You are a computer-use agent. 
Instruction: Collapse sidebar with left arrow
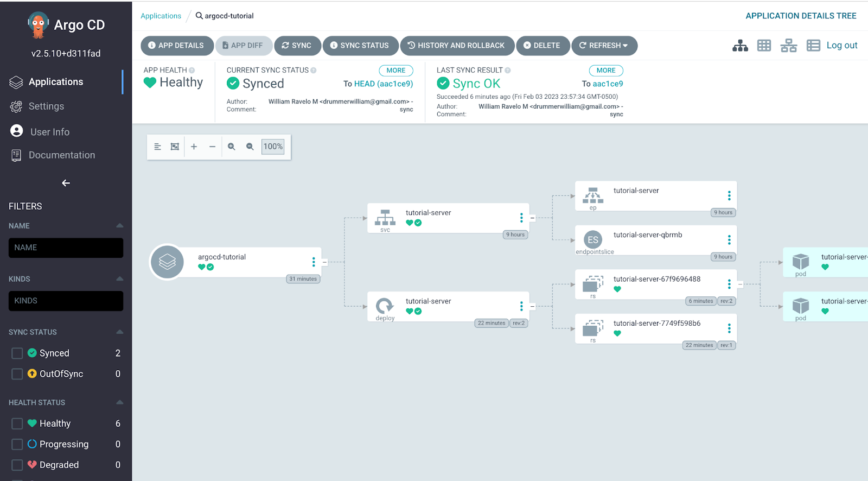[x=66, y=183]
